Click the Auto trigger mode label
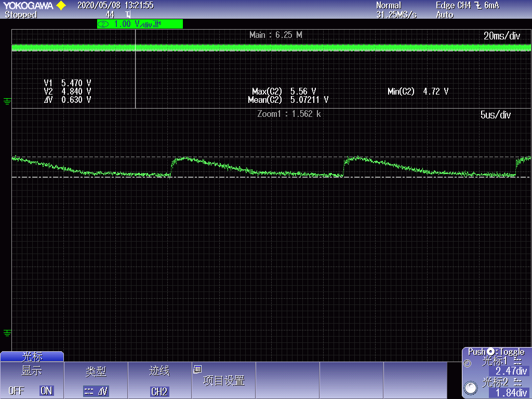The width and height of the screenshot is (532, 399). click(x=445, y=15)
